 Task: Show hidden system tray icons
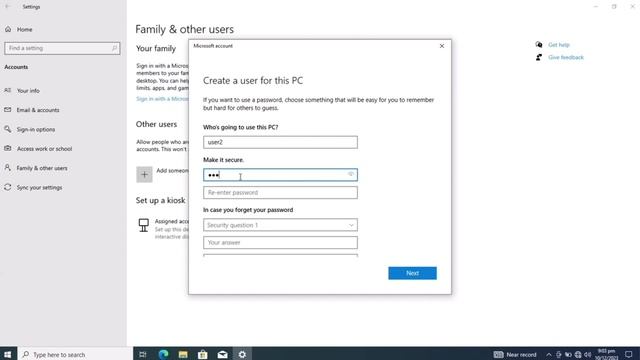(x=549, y=355)
